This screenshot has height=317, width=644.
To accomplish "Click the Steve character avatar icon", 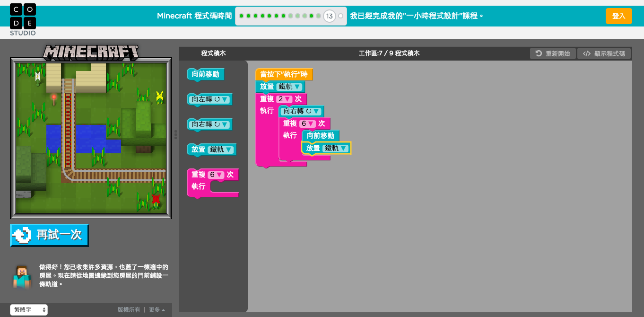I will pyautogui.click(x=21, y=277).
